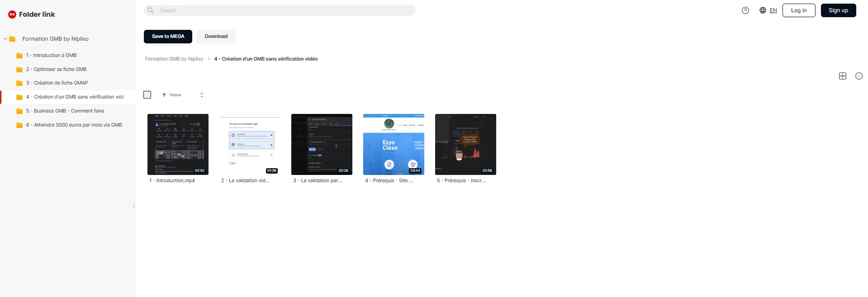868x297 pixels.
Task: Click the Save to MEGA button
Action: tap(168, 37)
